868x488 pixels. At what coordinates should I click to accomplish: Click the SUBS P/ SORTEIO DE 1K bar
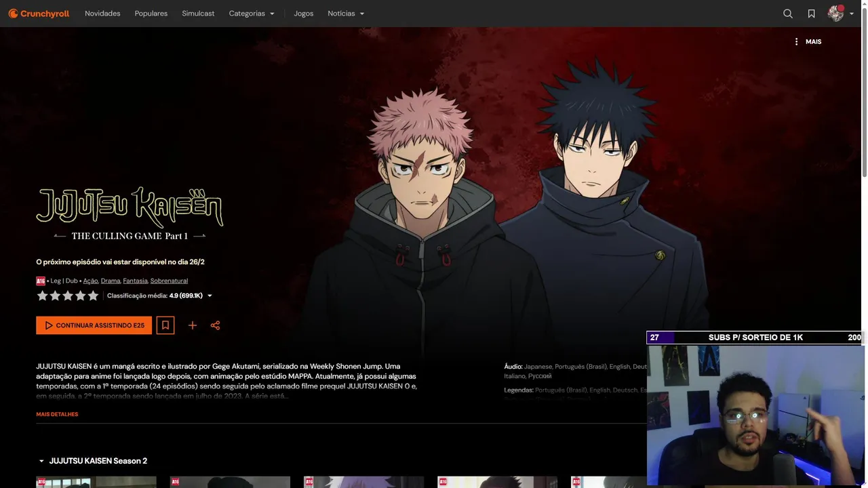tap(755, 338)
